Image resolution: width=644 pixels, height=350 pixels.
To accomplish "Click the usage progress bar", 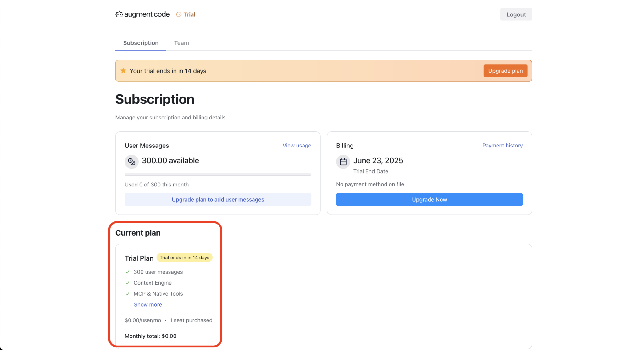I will tap(218, 175).
